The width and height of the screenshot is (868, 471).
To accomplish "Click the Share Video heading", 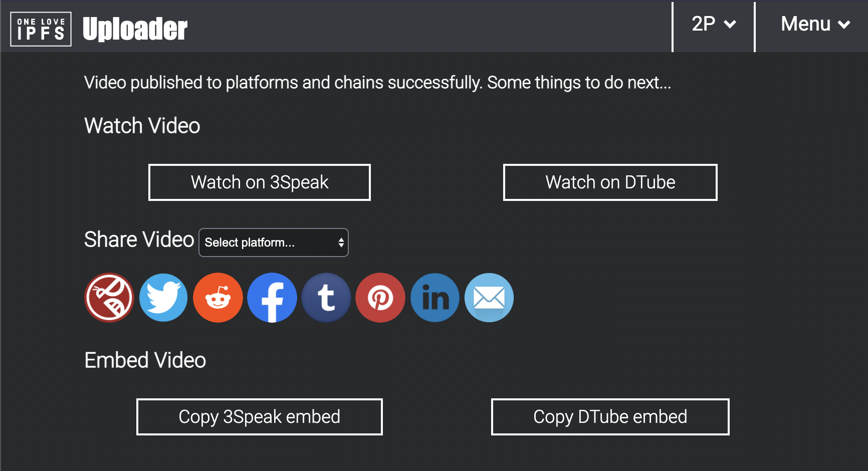I will tap(139, 240).
